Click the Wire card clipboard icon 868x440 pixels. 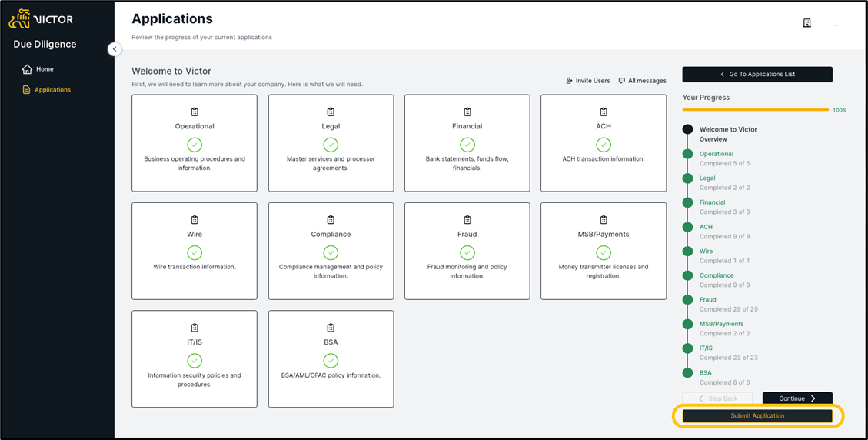pyautogui.click(x=195, y=220)
